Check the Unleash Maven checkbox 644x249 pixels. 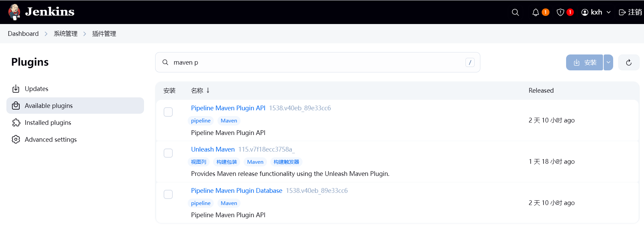tap(168, 153)
